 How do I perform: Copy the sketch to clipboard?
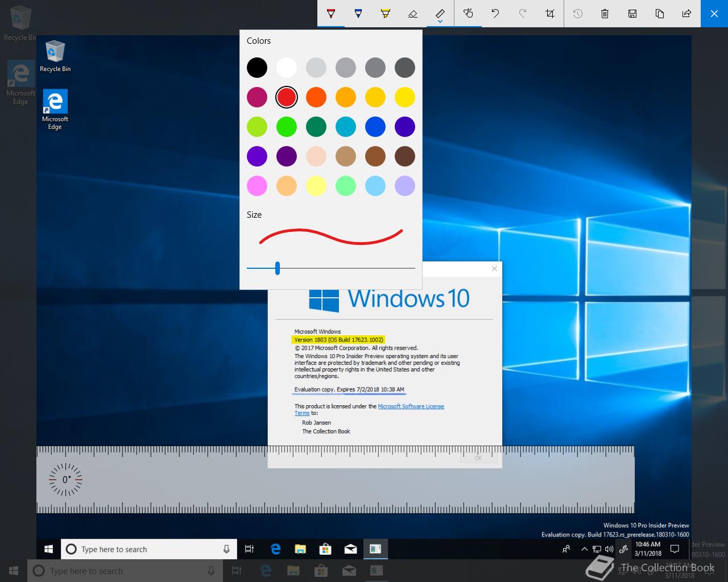(x=660, y=13)
